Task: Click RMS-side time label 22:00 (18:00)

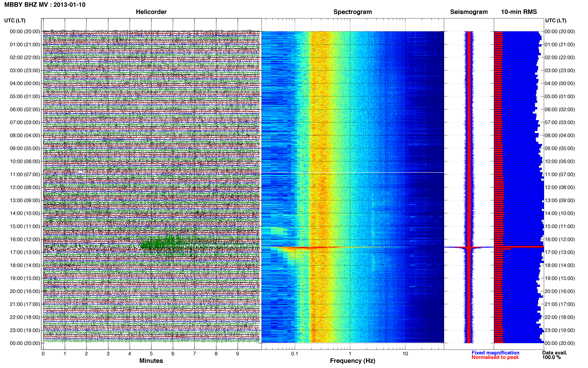Action: coord(560,317)
